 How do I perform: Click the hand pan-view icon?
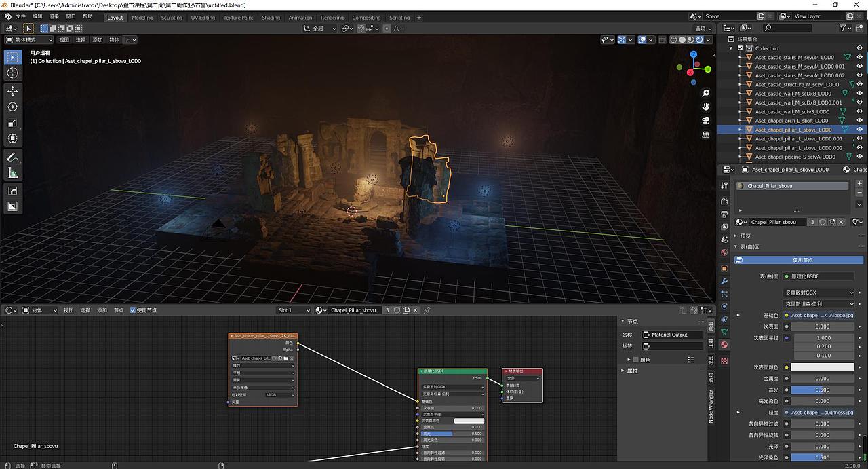[x=706, y=107]
